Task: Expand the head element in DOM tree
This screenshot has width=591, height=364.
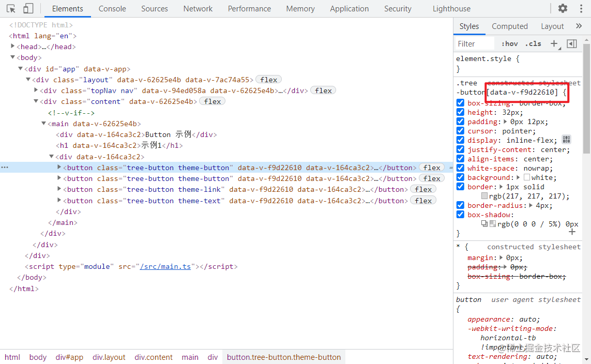Action: point(13,46)
